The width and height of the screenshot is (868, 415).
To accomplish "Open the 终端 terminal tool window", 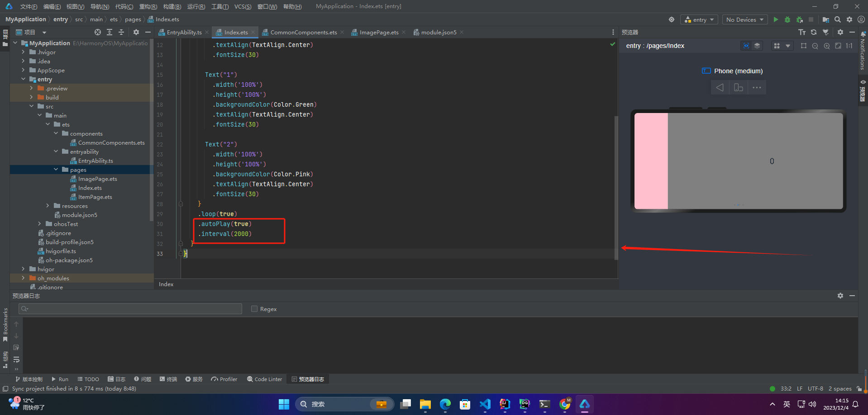I will click(x=168, y=379).
